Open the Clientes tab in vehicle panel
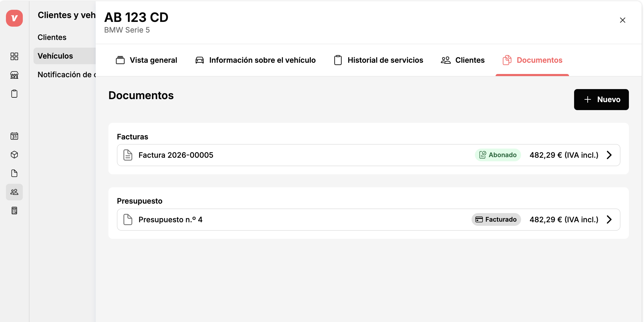The height and width of the screenshot is (322, 644). point(463,60)
